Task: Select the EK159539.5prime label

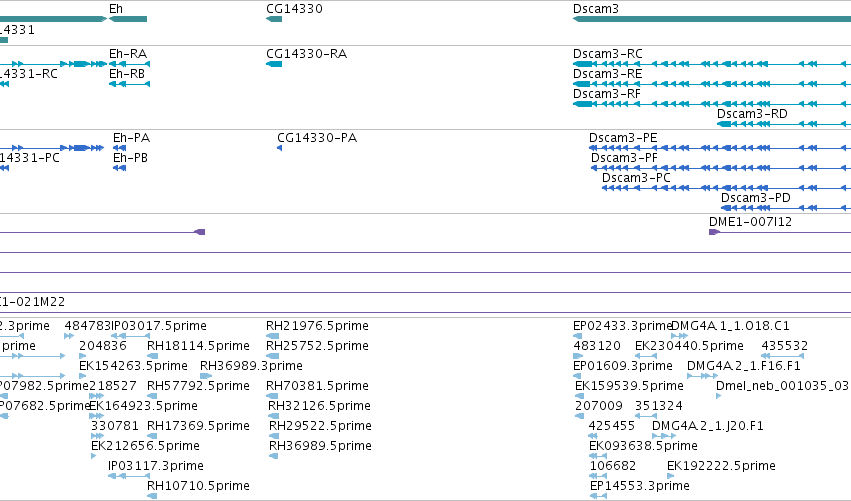Action: click(x=629, y=386)
